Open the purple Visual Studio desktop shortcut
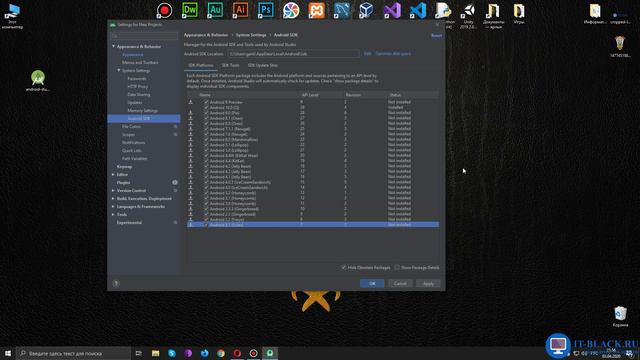 392,10
